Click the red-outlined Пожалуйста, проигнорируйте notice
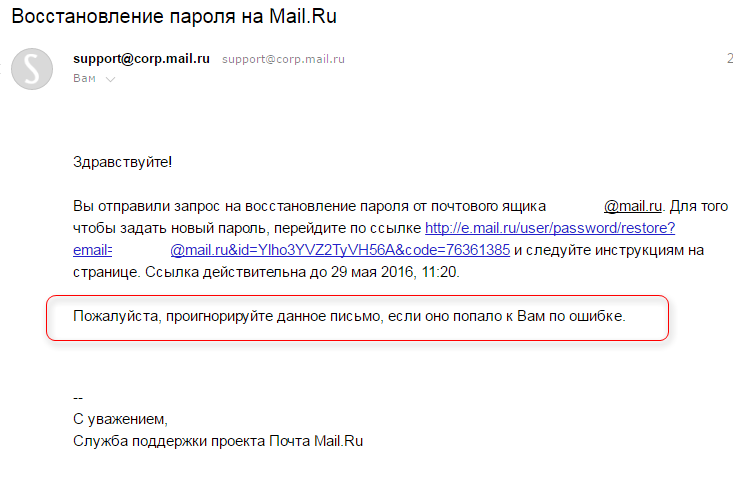This screenshot has height=479, width=733. pyautogui.click(x=358, y=318)
